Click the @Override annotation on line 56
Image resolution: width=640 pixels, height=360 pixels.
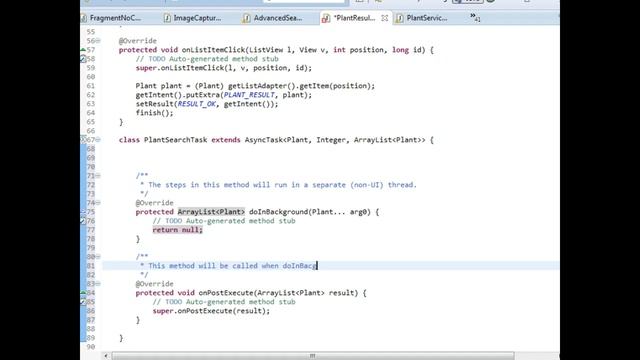pos(138,41)
